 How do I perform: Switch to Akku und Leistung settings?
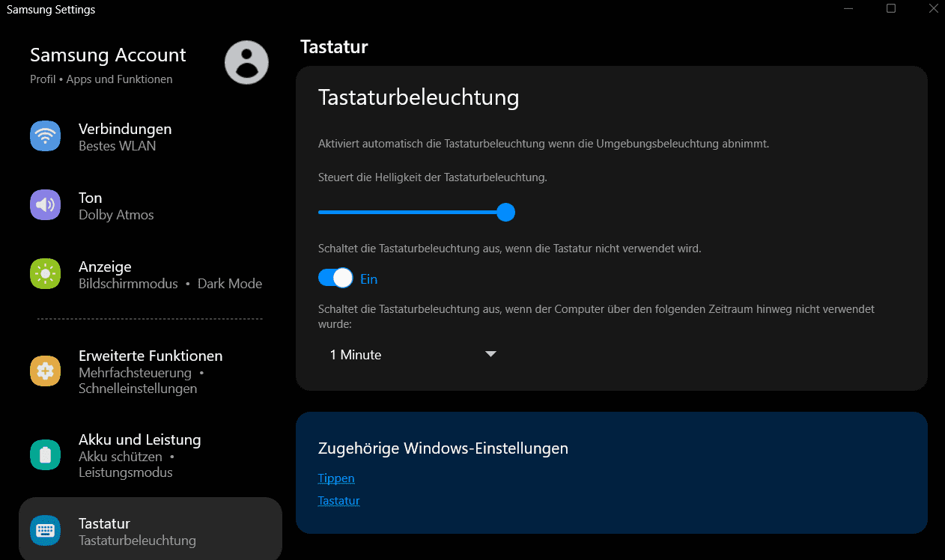tap(150, 455)
